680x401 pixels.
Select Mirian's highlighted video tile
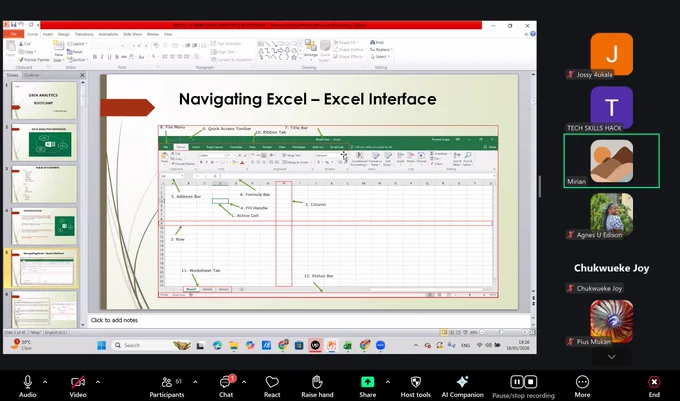tap(611, 161)
